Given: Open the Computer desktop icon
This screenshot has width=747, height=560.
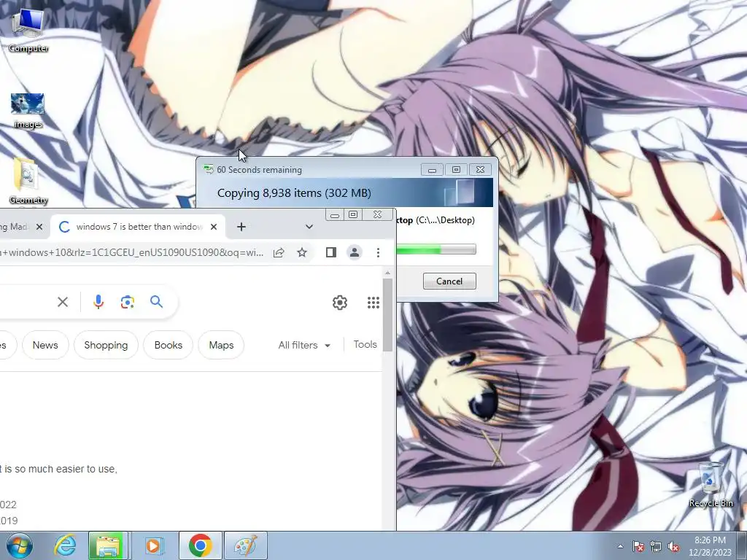Looking at the screenshot, I should coord(28,29).
